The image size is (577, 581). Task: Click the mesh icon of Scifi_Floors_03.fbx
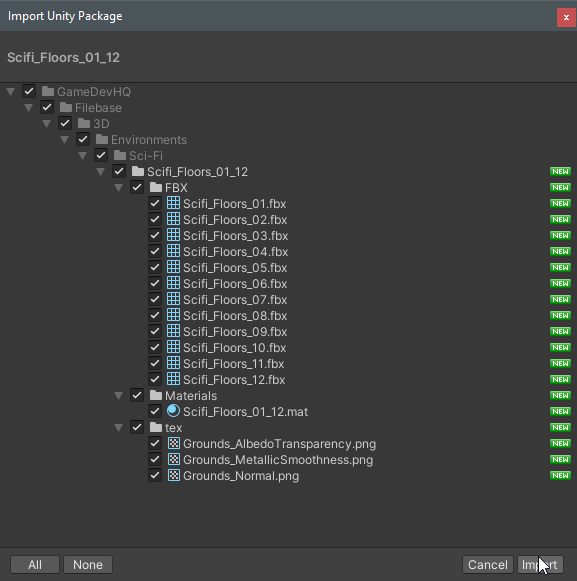tap(173, 235)
